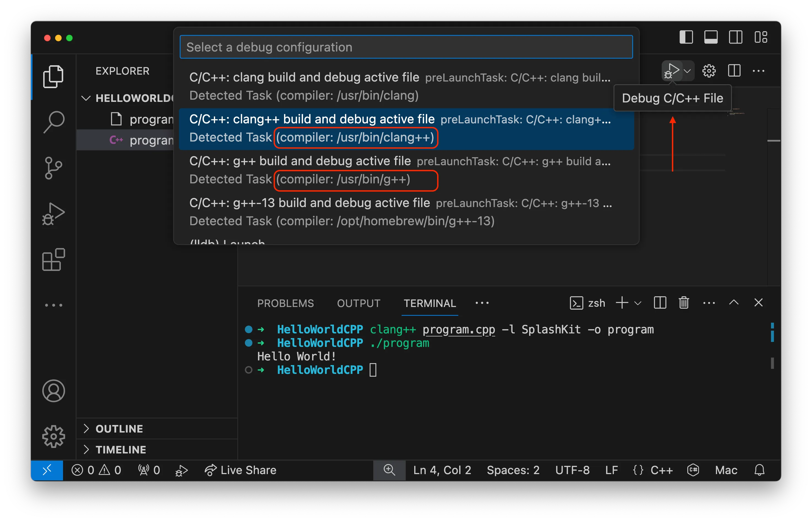812x522 pixels.
Task: Close the terminal panel
Action: point(758,302)
